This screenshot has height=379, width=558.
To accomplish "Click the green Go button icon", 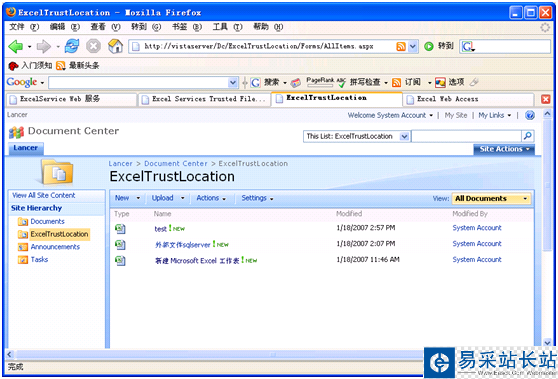I will click(x=429, y=46).
